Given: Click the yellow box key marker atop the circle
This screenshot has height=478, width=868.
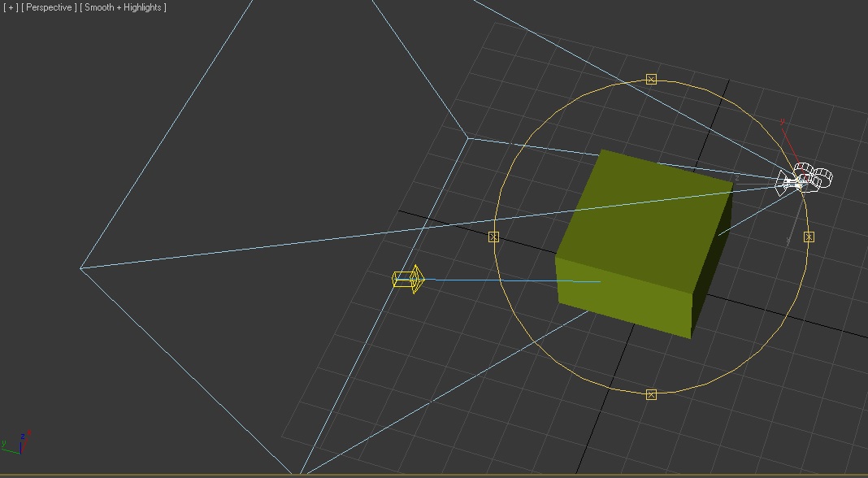Looking at the screenshot, I should 652,78.
